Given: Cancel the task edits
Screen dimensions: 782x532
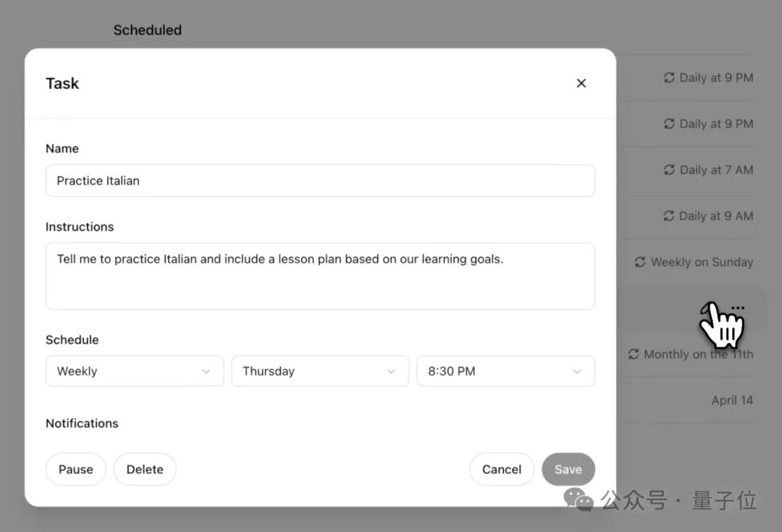Looking at the screenshot, I should click(502, 469).
